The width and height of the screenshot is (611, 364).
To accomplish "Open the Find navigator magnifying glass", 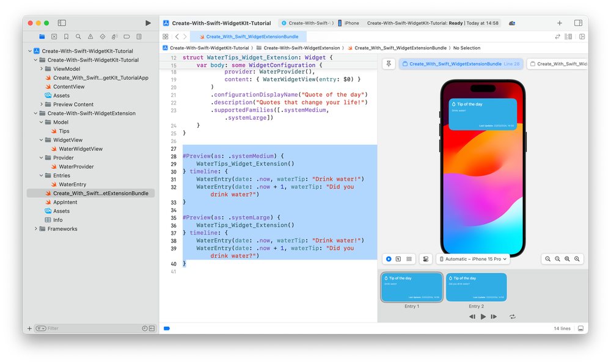I will coord(78,36).
